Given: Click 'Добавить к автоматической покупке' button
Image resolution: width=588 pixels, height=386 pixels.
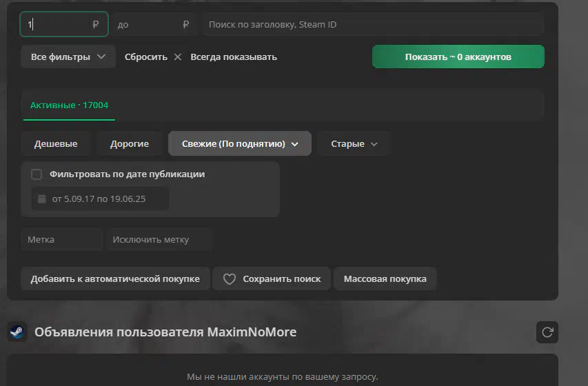Looking at the screenshot, I should coord(115,278).
